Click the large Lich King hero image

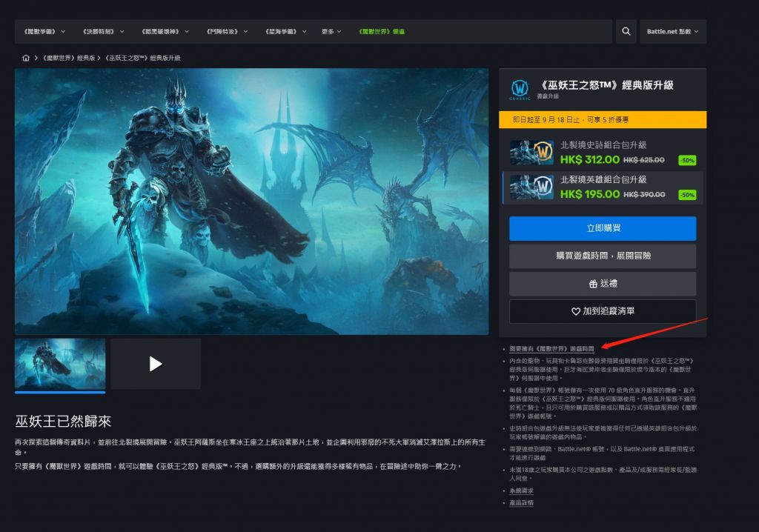coord(252,201)
